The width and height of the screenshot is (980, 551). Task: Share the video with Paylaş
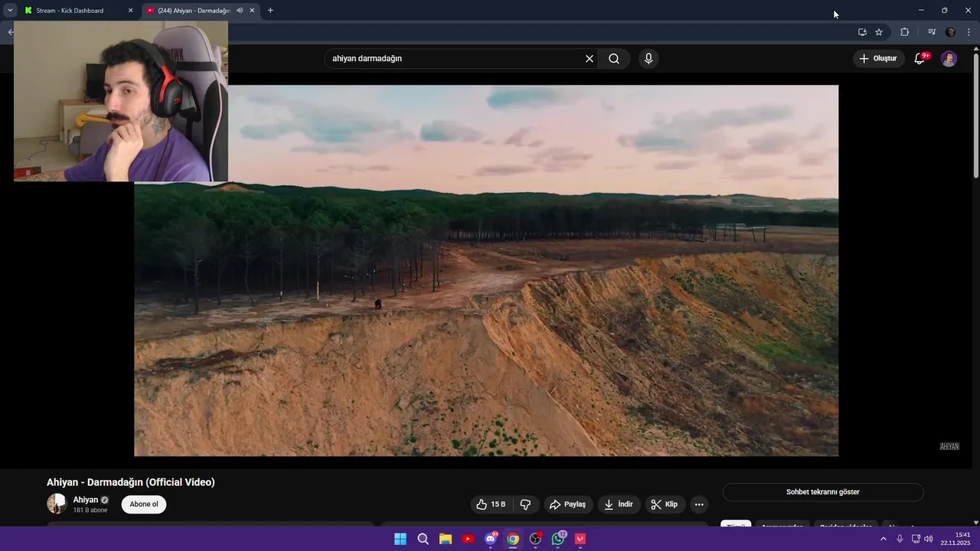click(568, 504)
